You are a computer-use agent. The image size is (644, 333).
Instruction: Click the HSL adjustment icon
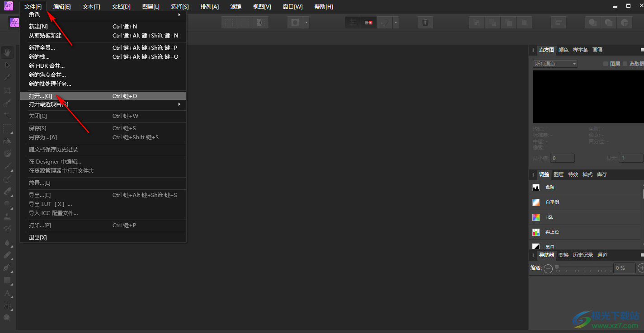[536, 217]
